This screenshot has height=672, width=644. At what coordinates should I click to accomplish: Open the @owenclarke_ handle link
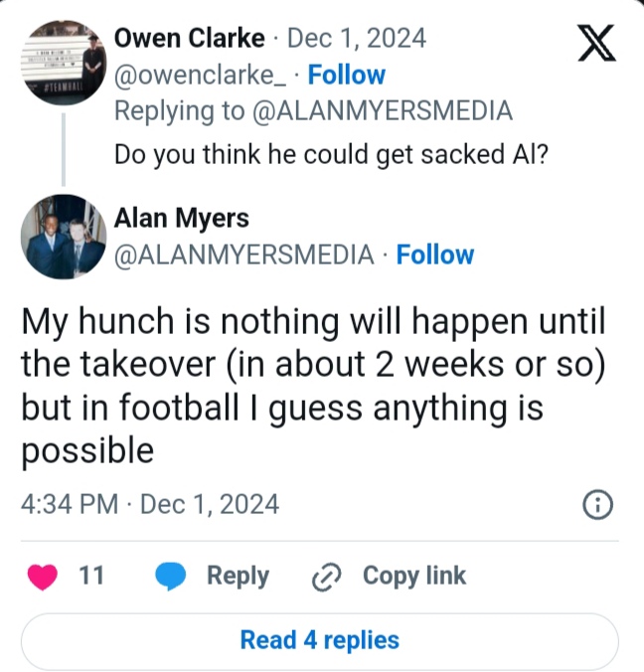[x=206, y=75]
